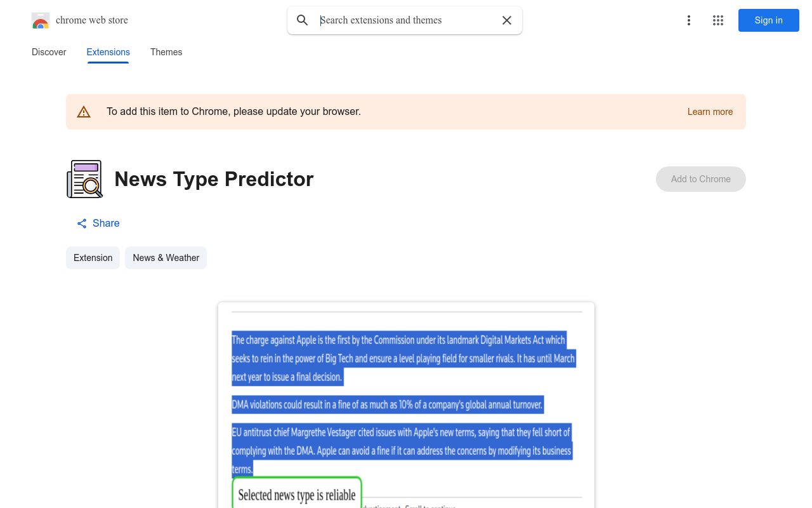The width and height of the screenshot is (812, 508).
Task: Open the Learn more link in the banner
Action: coord(710,112)
